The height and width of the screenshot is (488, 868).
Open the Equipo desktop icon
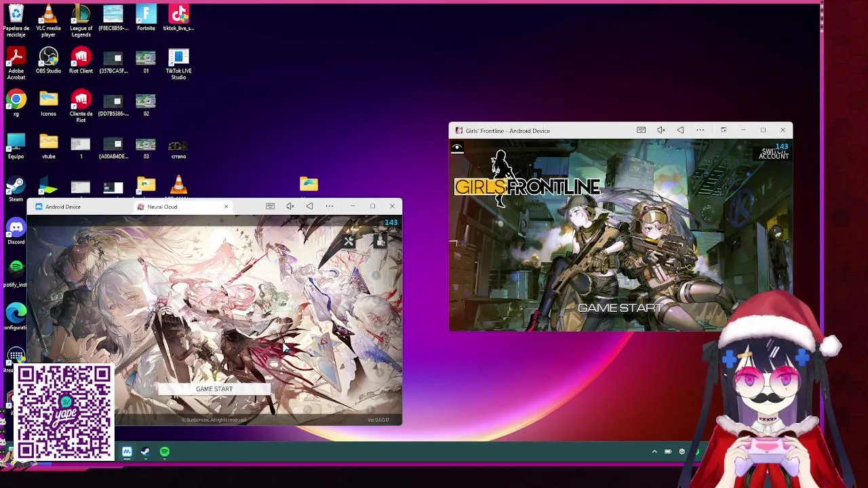(x=16, y=146)
